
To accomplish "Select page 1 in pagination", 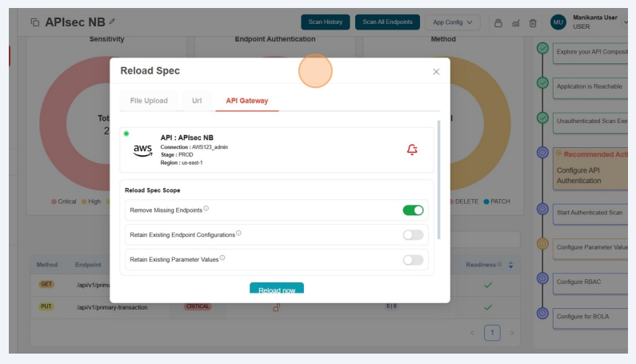I will coord(492,333).
